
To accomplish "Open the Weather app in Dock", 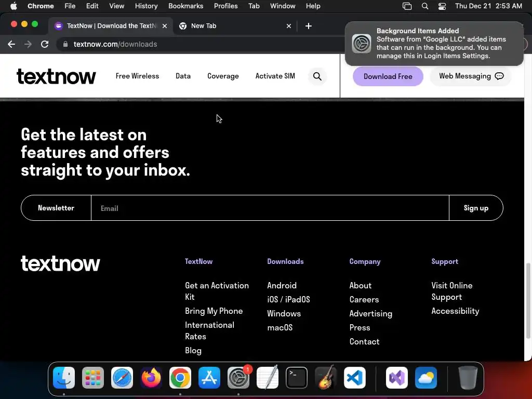I will [x=426, y=378].
